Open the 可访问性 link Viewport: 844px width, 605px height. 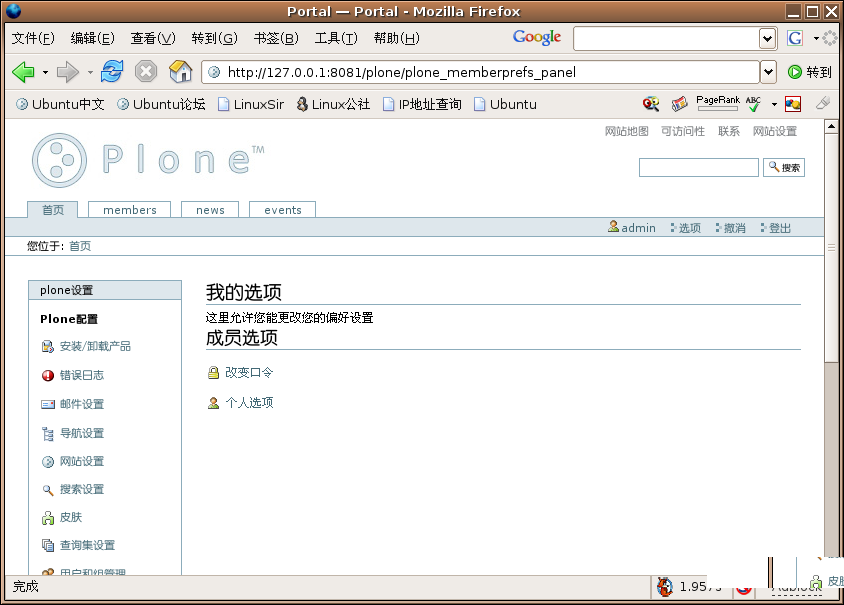click(683, 131)
